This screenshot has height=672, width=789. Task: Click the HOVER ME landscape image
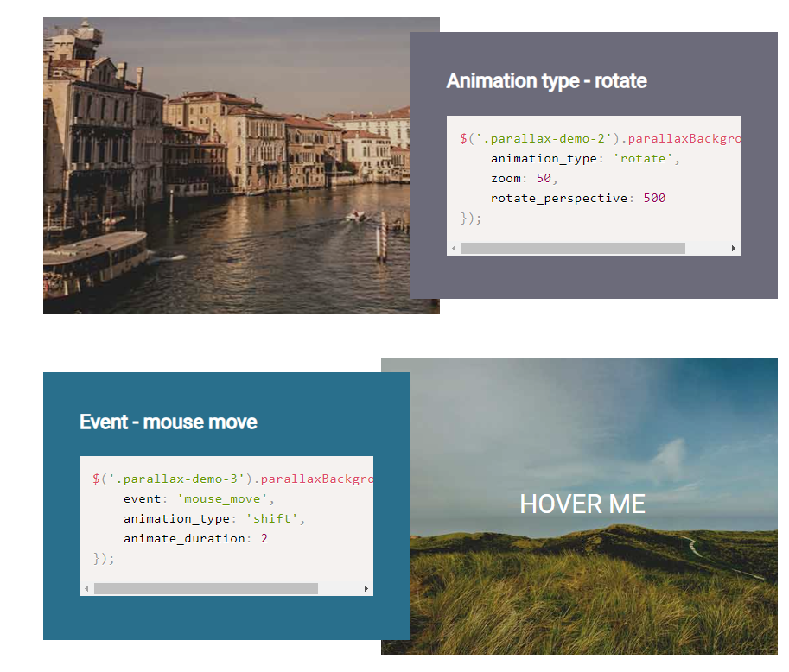(x=594, y=506)
